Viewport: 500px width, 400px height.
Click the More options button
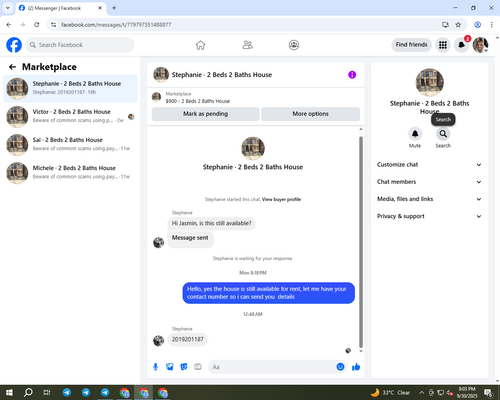(310, 114)
